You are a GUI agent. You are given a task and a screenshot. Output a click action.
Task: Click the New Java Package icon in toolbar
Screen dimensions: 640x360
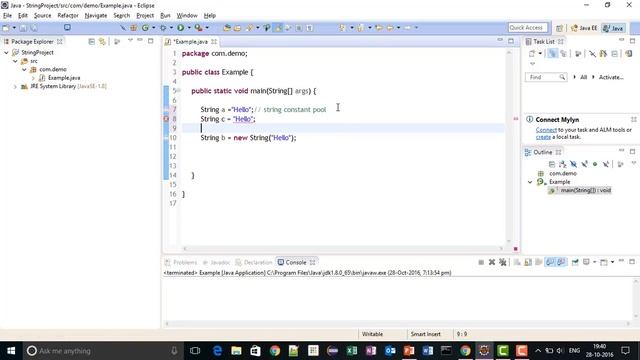(133, 28)
